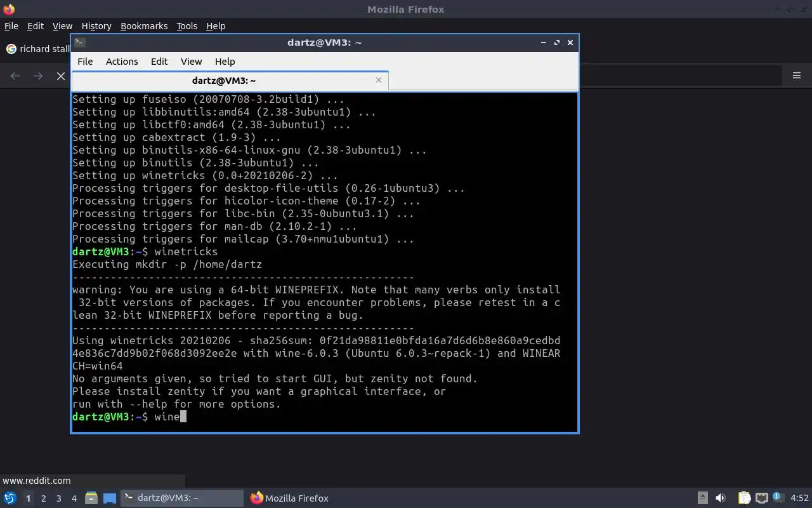The image size is (812, 508).
Task: Click 'Processing triggers for man-db' line
Action: [x=214, y=226]
